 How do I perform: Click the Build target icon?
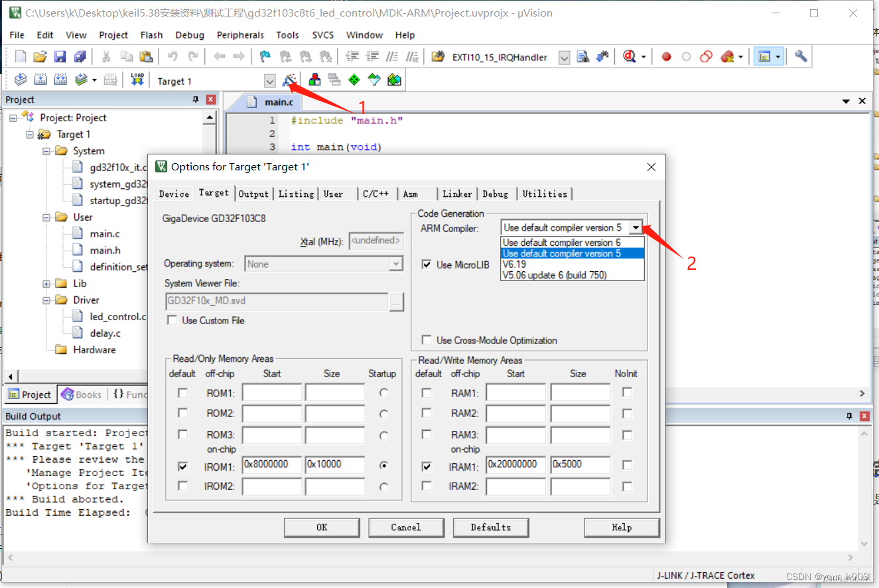40,80
